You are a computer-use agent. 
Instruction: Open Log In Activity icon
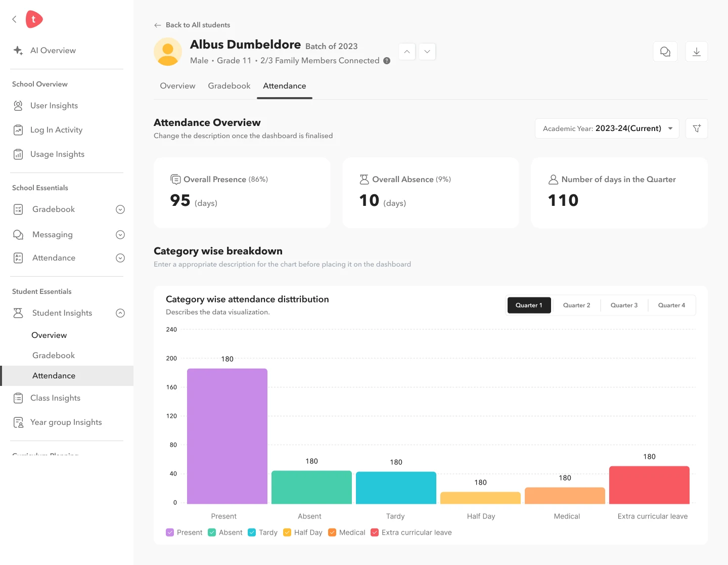click(x=18, y=130)
